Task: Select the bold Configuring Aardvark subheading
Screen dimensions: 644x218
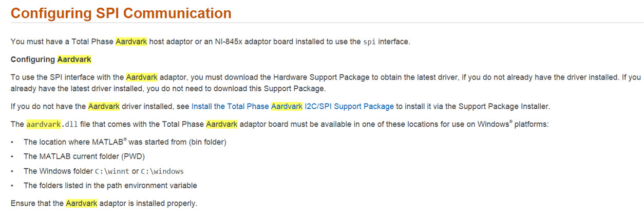Action: tap(51, 60)
